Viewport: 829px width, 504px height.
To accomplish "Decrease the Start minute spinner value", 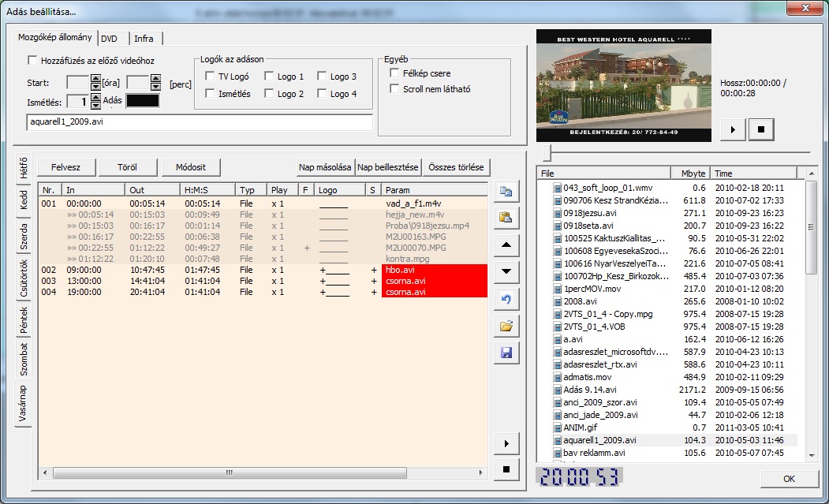I will (155, 87).
